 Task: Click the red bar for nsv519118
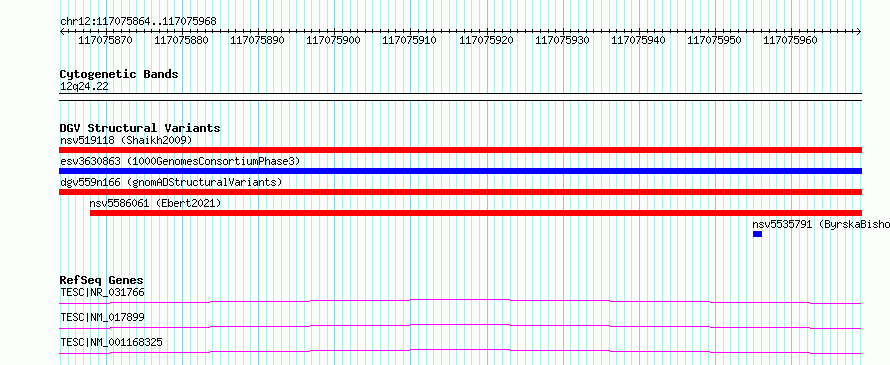460,150
